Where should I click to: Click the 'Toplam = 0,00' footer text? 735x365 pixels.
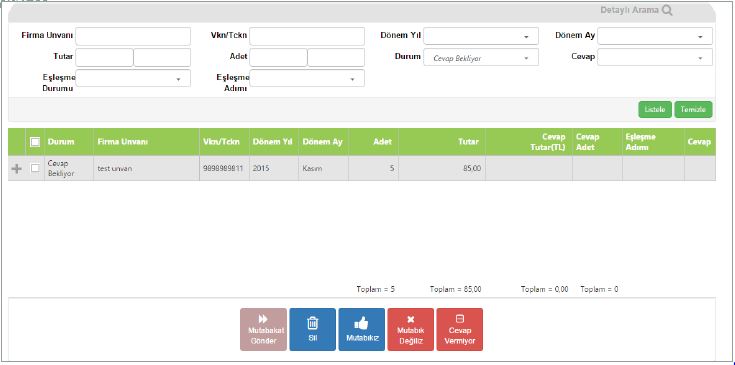coord(545,290)
